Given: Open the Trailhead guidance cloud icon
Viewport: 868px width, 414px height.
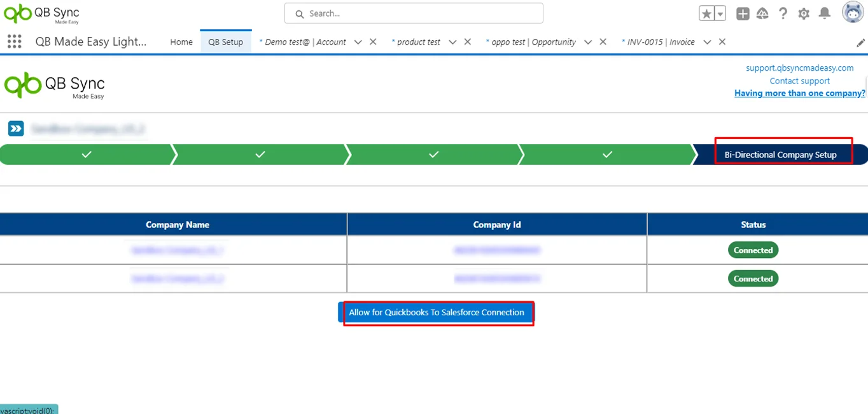Looking at the screenshot, I should point(762,13).
